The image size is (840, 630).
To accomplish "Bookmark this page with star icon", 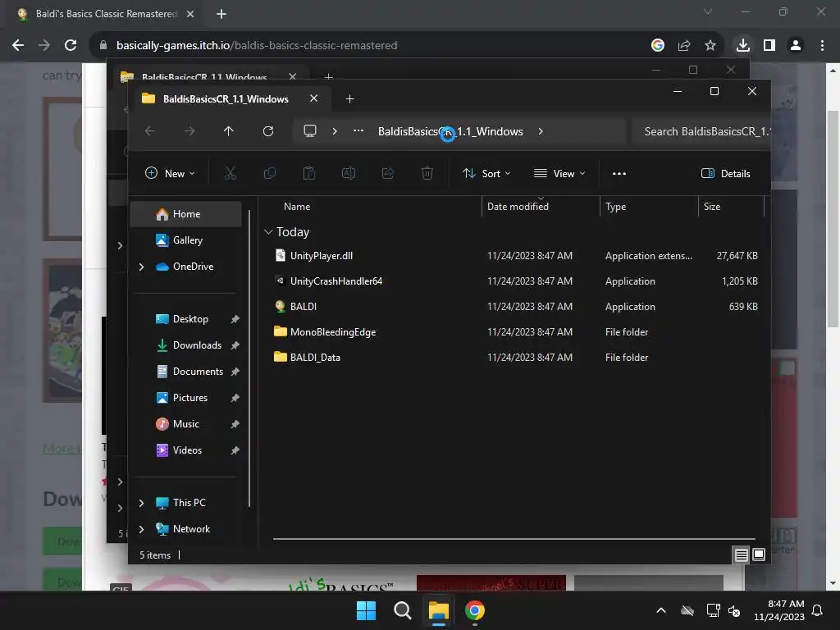I will pyautogui.click(x=710, y=46).
